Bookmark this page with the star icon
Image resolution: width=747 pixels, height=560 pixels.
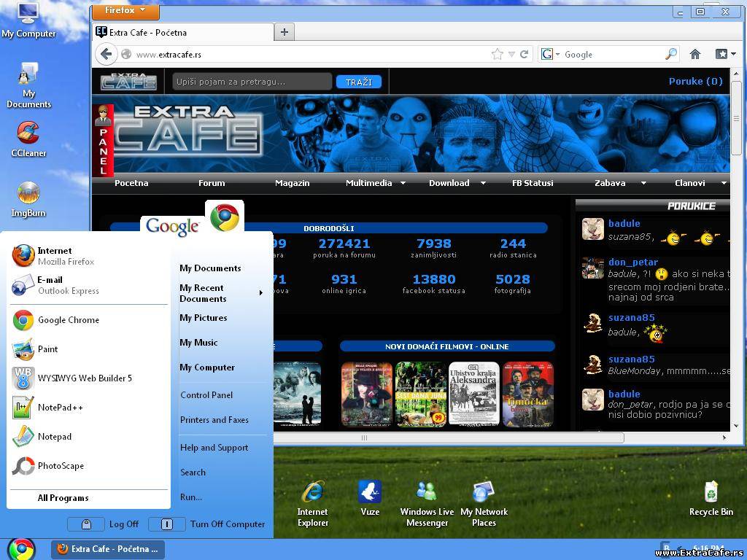point(497,54)
